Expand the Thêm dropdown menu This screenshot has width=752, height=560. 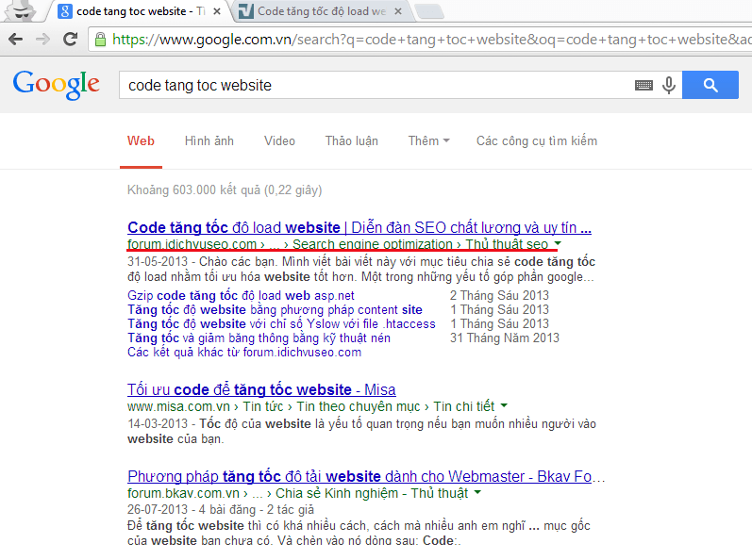(428, 140)
